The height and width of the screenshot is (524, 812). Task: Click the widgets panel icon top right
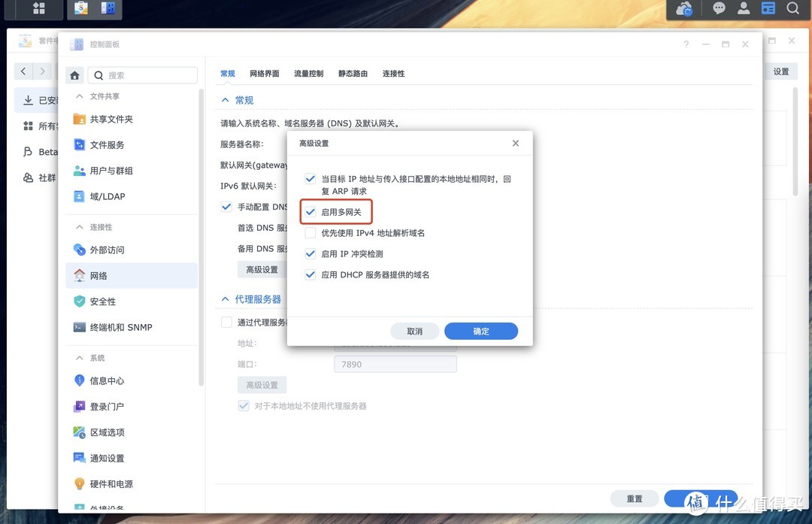coord(768,10)
